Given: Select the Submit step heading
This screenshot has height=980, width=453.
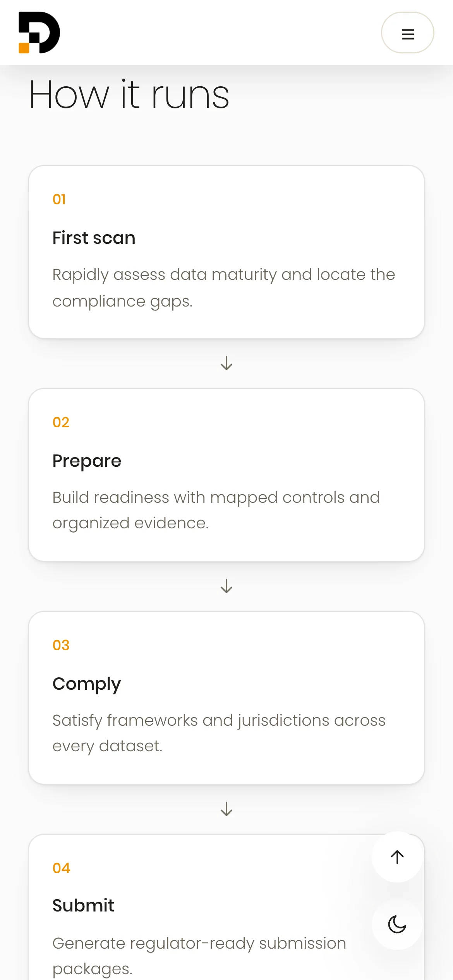Looking at the screenshot, I should 83,906.
